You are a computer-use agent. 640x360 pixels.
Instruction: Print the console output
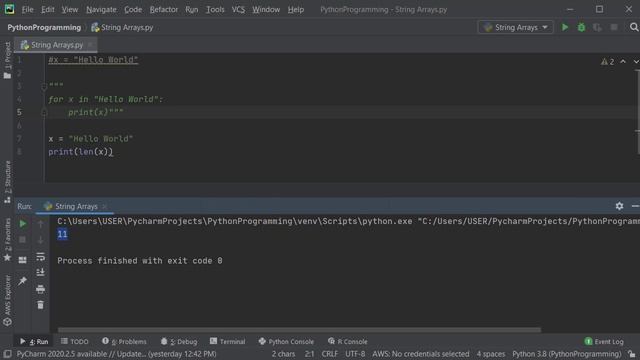pyautogui.click(x=40, y=289)
